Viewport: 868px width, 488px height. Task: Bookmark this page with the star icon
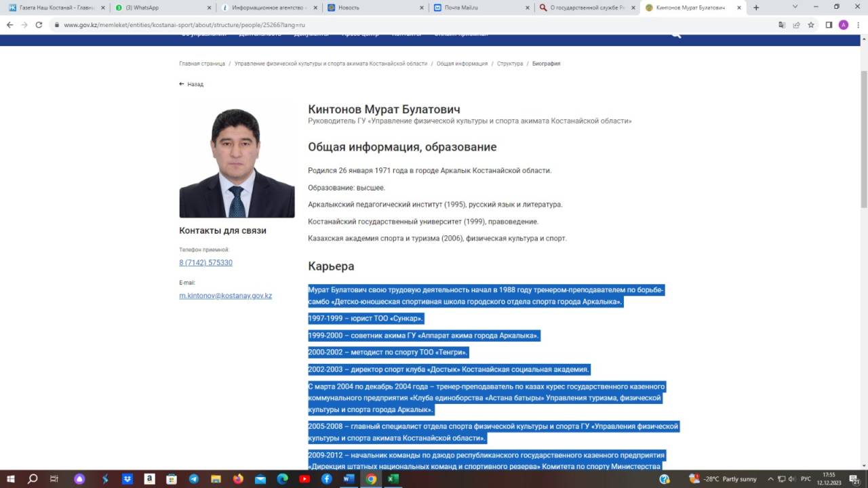pyautogui.click(x=810, y=25)
